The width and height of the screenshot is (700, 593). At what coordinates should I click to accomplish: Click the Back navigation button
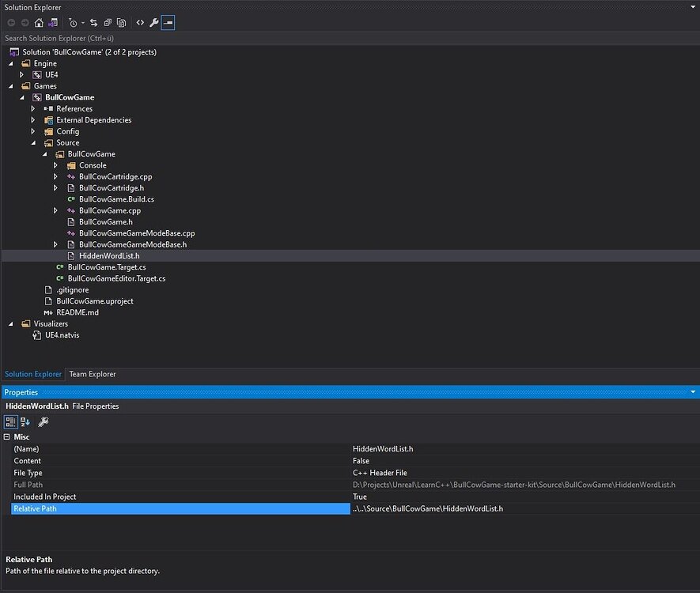tap(11, 23)
